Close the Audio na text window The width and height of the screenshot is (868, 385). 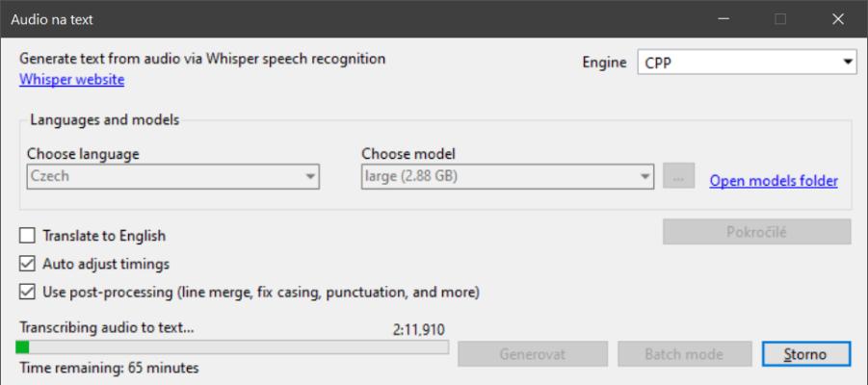[838, 19]
